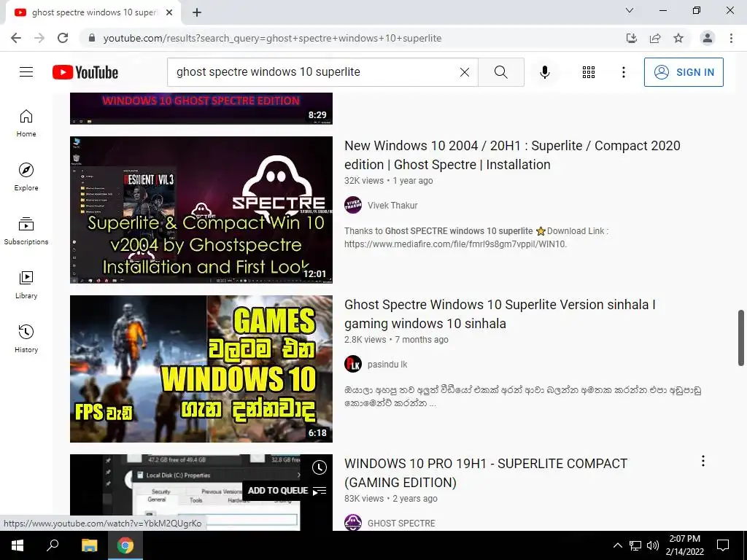Open WINDOWS 10 PRO 19H1 video title
Image resolution: width=747 pixels, height=560 pixels.
(486, 472)
